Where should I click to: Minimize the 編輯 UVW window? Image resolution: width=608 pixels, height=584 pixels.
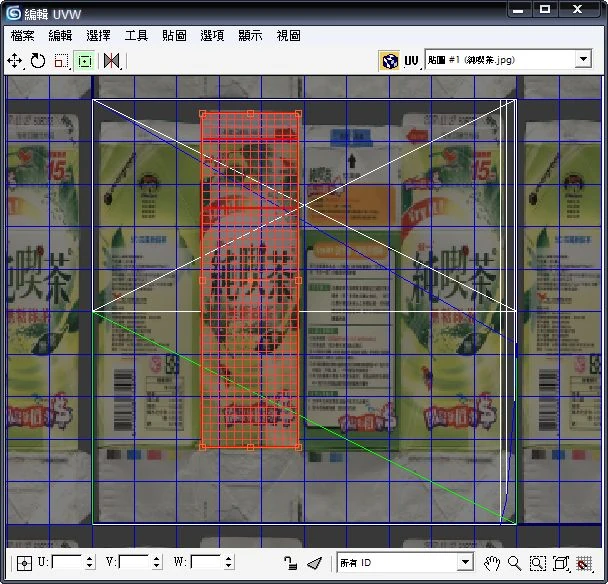(x=518, y=9)
